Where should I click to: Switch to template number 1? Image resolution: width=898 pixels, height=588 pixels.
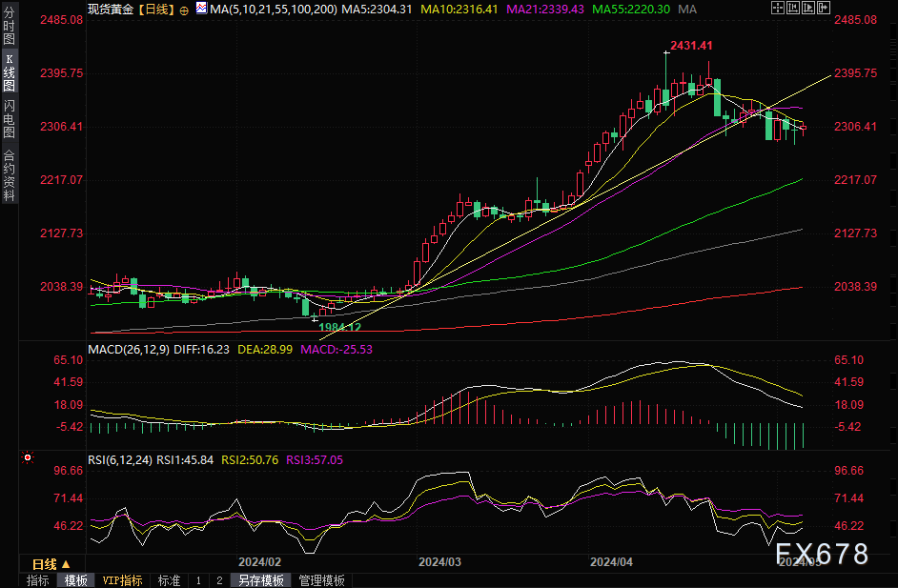(x=198, y=580)
